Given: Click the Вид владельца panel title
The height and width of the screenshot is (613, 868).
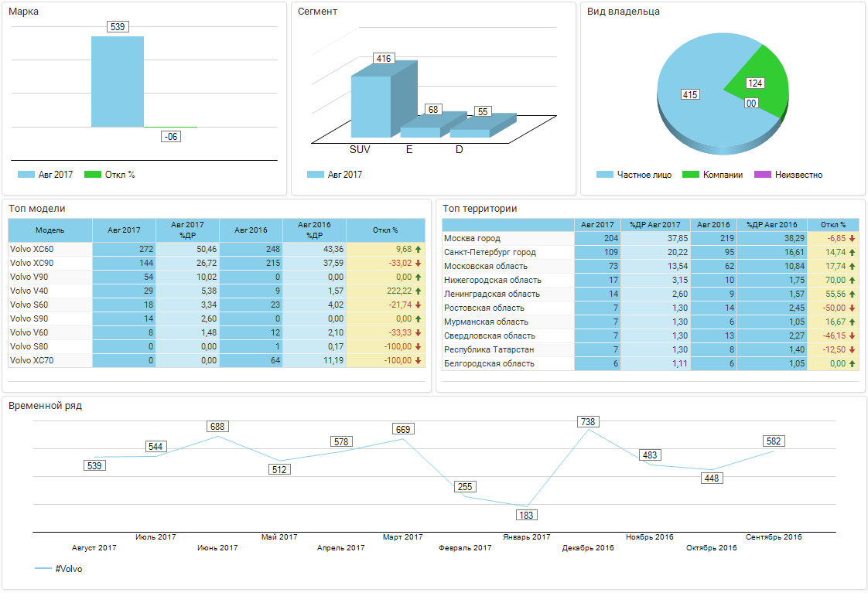Looking at the screenshot, I should pyautogui.click(x=624, y=11).
